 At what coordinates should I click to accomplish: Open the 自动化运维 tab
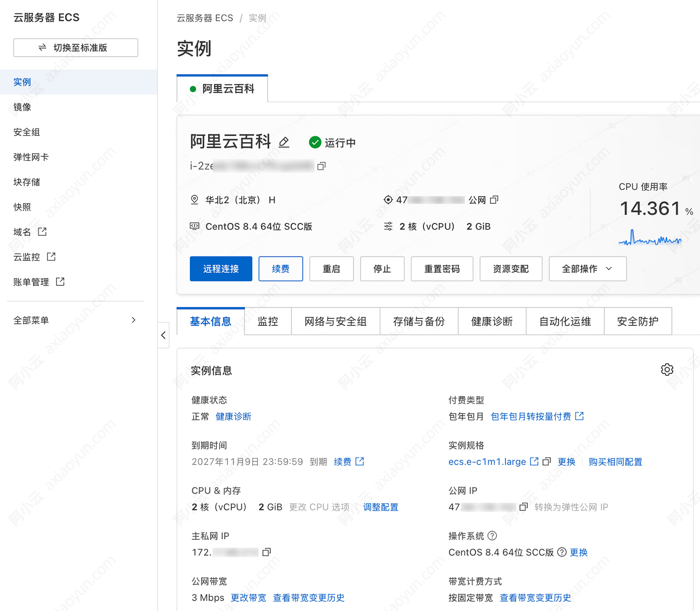(x=565, y=322)
